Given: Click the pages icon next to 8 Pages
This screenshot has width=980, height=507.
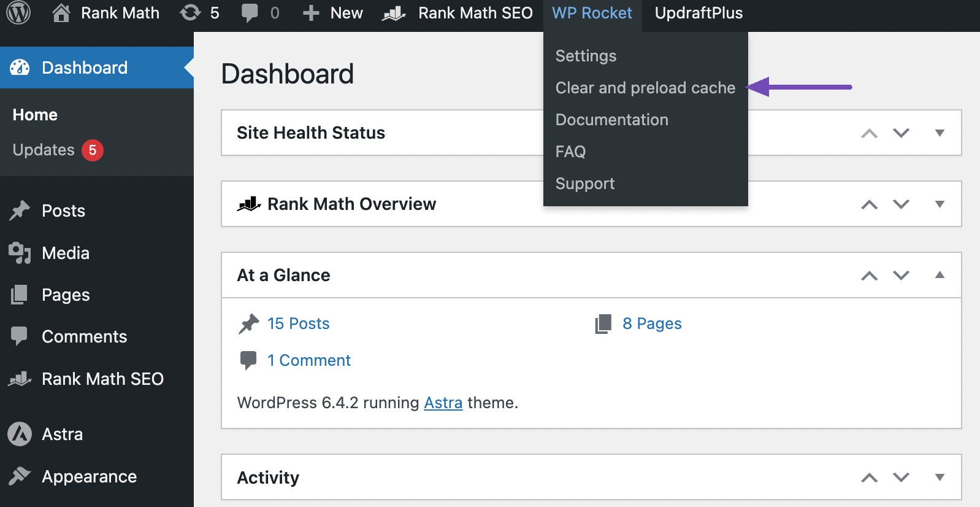Looking at the screenshot, I should (603, 323).
